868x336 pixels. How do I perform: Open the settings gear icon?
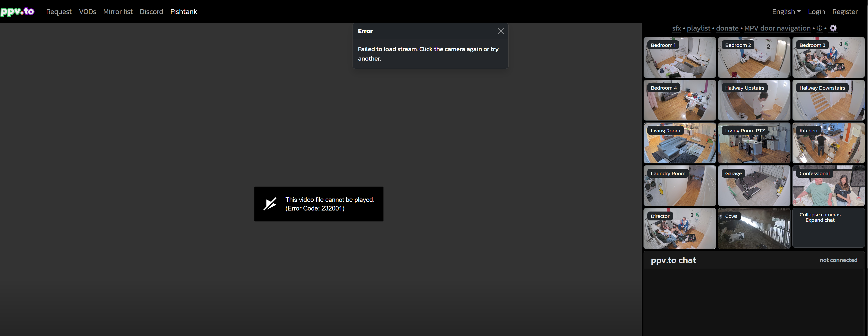coord(833,28)
